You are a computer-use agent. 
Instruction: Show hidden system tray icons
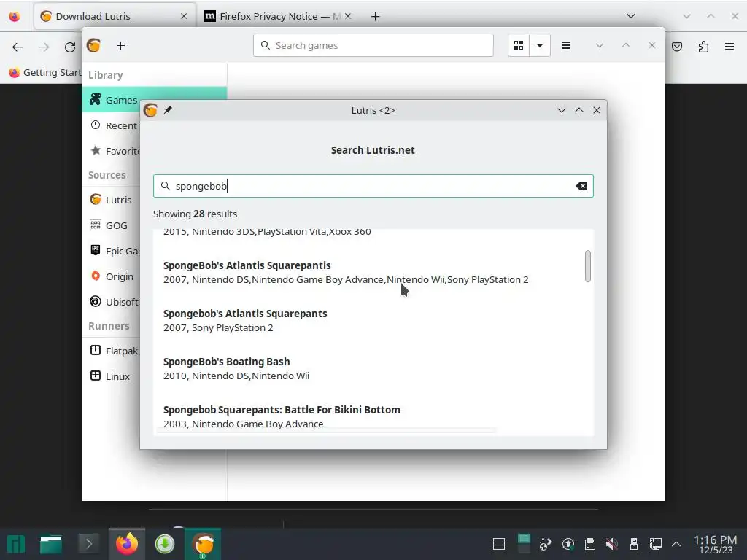(x=676, y=544)
